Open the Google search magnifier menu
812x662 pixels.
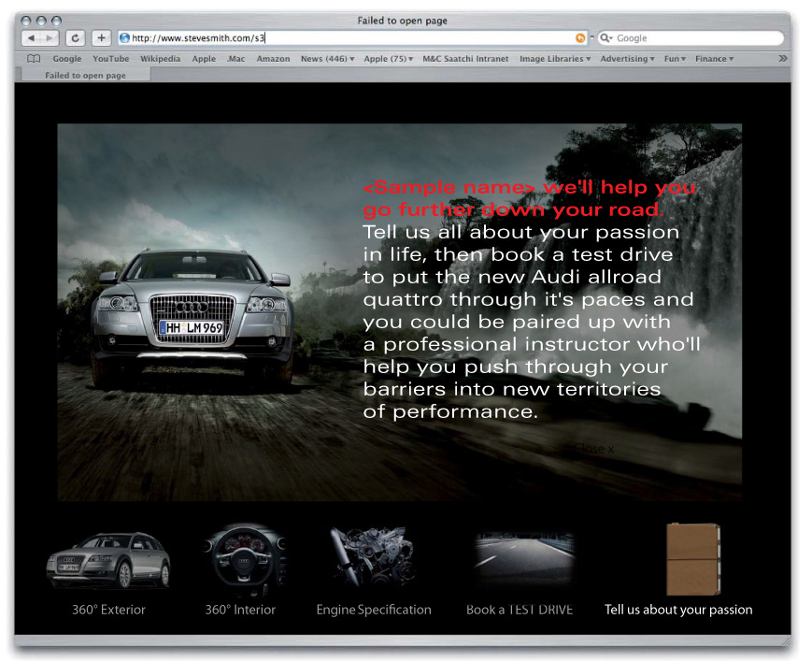click(605, 37)
